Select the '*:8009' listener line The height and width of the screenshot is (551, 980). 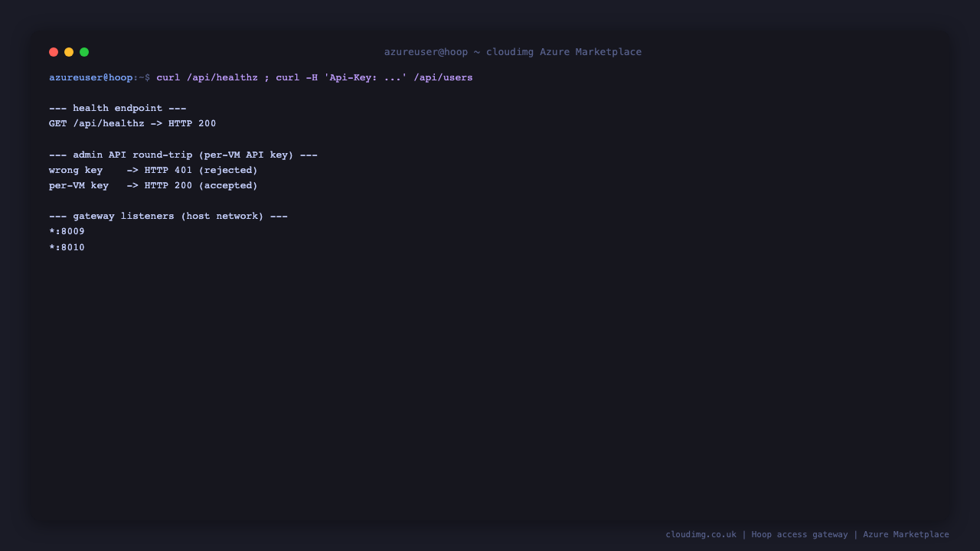tap(67, 231)
